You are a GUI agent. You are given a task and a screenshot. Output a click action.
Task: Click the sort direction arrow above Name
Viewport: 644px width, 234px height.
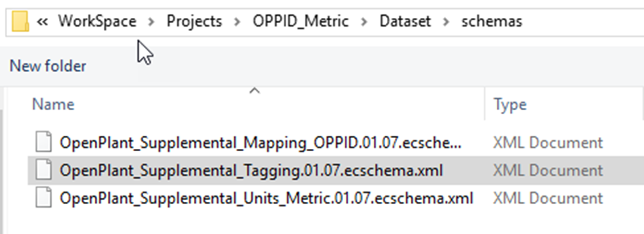pos(255,90)
